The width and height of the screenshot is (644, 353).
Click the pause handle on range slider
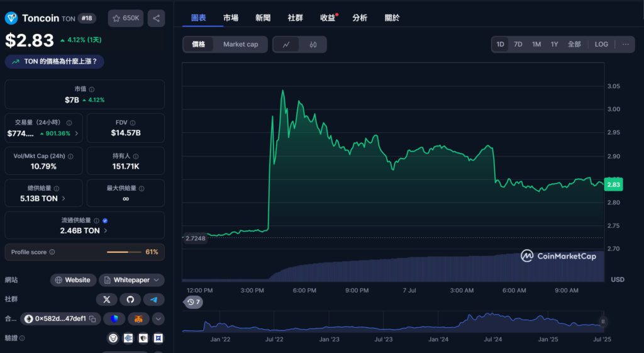pyautogui.click(x=602, y=322)
